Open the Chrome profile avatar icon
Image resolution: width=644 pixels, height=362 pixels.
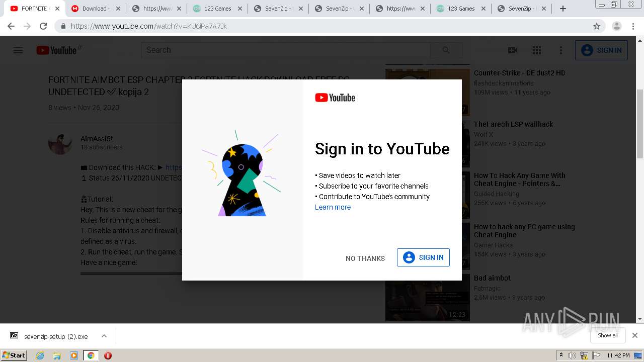tap(616, 26)
